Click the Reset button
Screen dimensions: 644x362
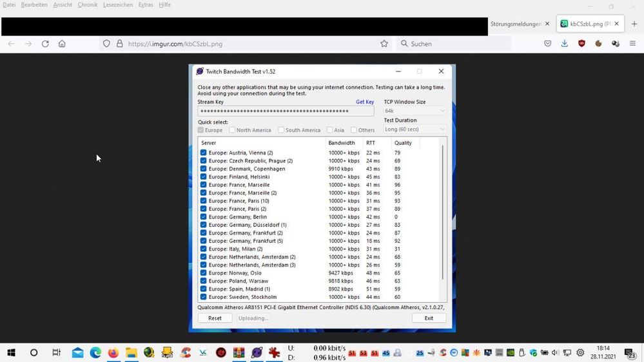215,318
